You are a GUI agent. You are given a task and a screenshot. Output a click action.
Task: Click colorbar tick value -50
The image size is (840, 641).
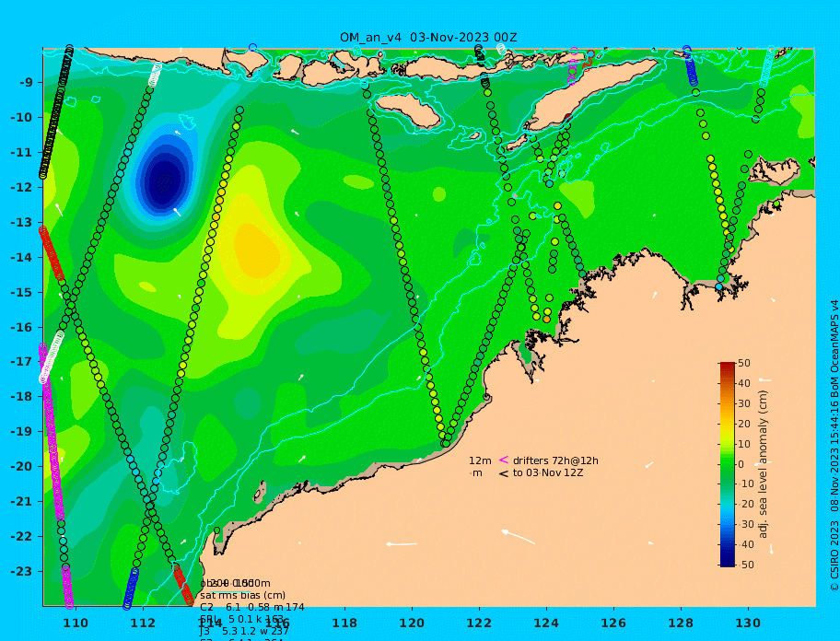pyautogui.click(x=746, y=565)
